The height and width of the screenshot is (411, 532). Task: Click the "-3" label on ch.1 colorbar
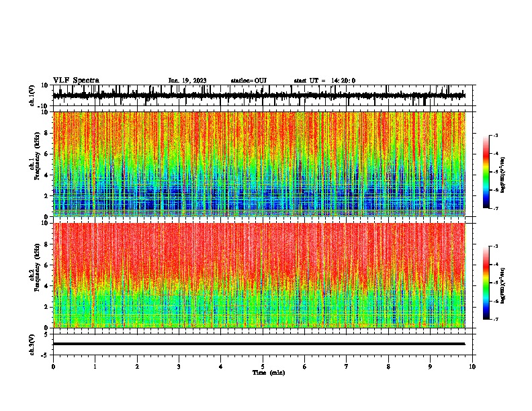tap(496, 135)
